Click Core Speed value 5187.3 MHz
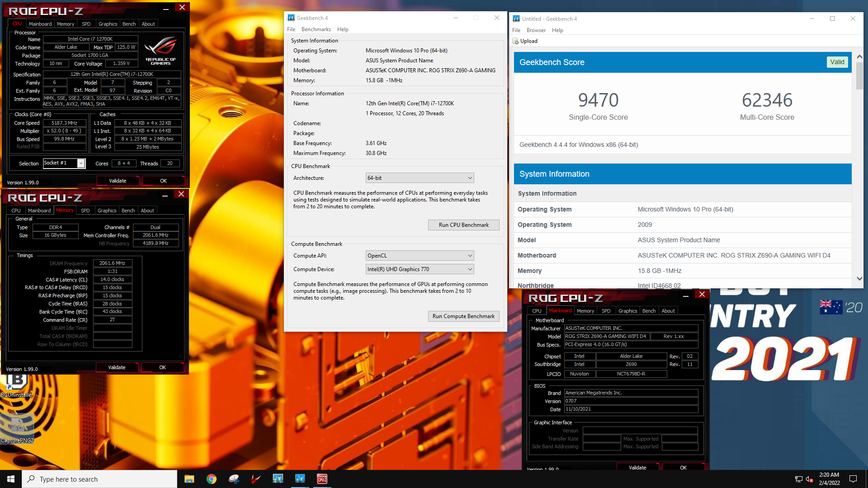The image size is (868, 488). click(x=64, y=123)
